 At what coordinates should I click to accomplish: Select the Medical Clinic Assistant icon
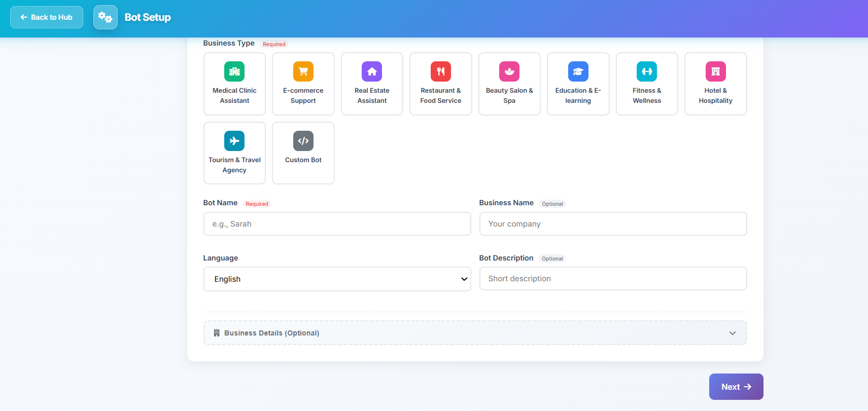[x=234, y=71]
